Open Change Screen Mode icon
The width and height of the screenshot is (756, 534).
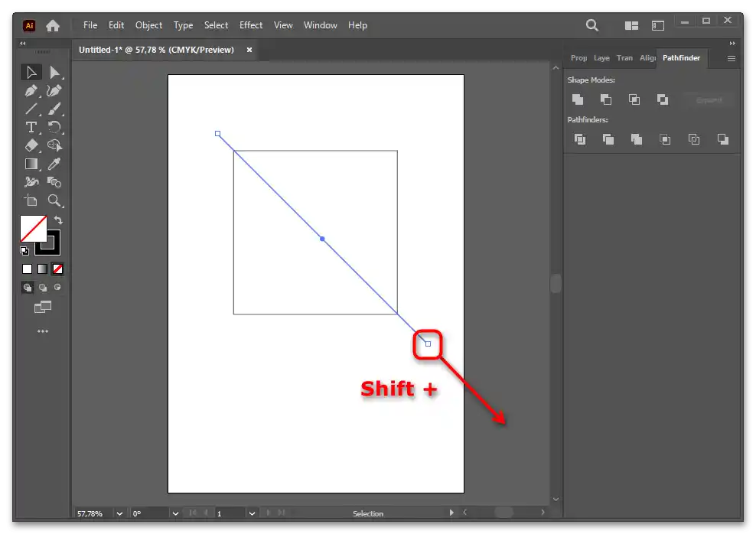(43, 307)
